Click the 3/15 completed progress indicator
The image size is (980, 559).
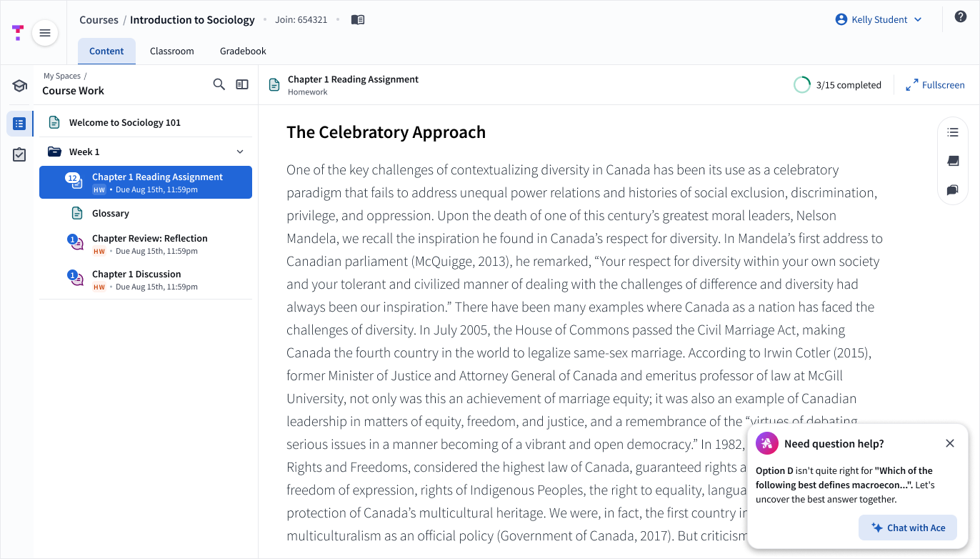[x=838, y=85]
